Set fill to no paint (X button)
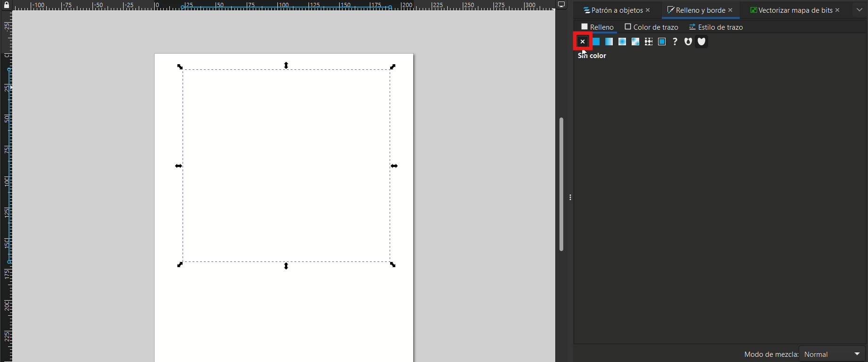Image resolution: width=868 pixels, height=362 pixels. 583,42
